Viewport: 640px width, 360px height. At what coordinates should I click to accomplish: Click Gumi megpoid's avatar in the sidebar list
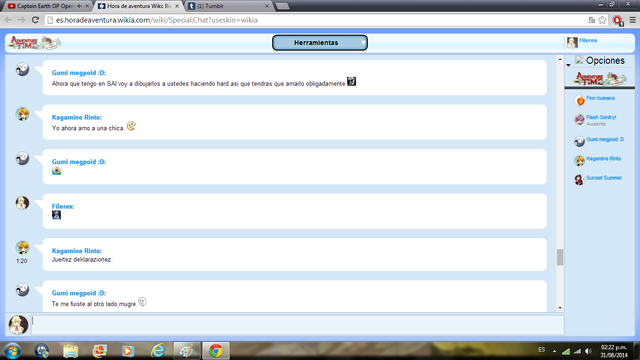tap(580, 141)
